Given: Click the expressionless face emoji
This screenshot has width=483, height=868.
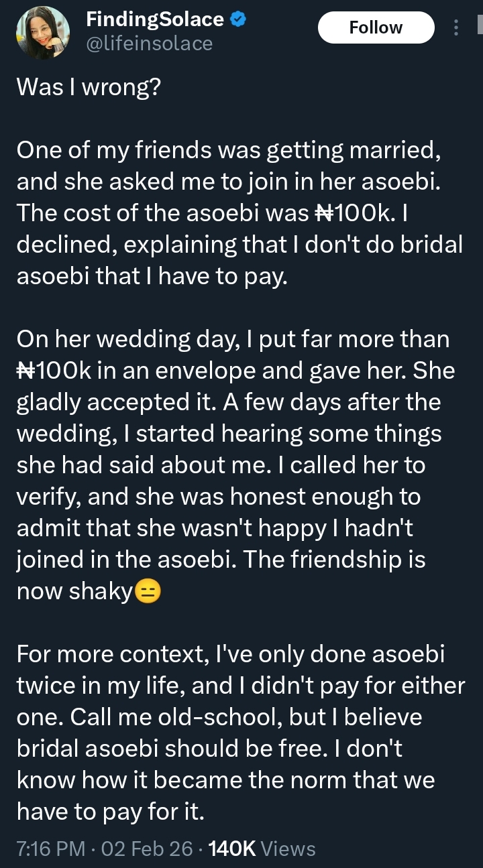Looking at the screenshot, I should coord(148,593).
